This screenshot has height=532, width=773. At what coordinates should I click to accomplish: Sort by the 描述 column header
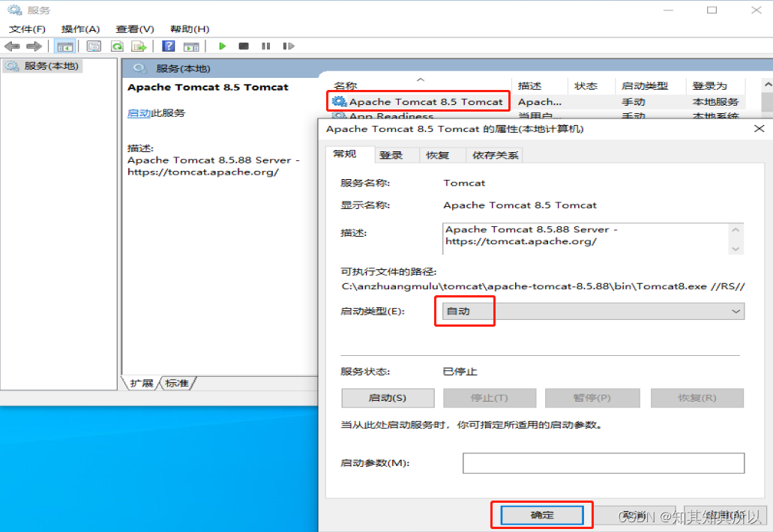[540, 85]
